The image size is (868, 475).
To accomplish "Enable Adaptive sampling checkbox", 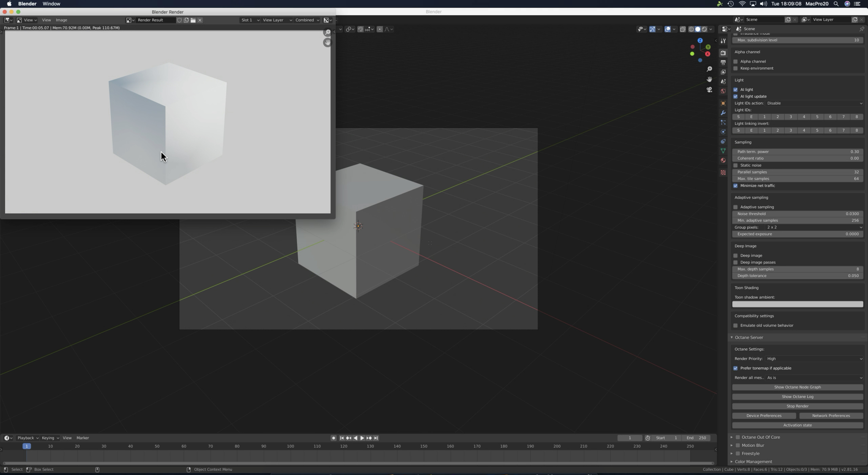I will pyautogui.click(x=736, y=207).
